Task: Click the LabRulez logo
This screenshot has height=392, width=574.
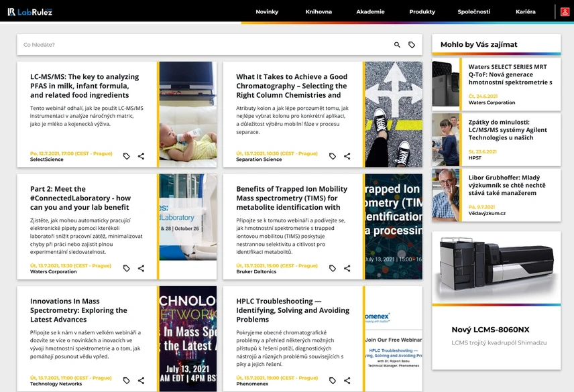Action: (x=30, y=11)
